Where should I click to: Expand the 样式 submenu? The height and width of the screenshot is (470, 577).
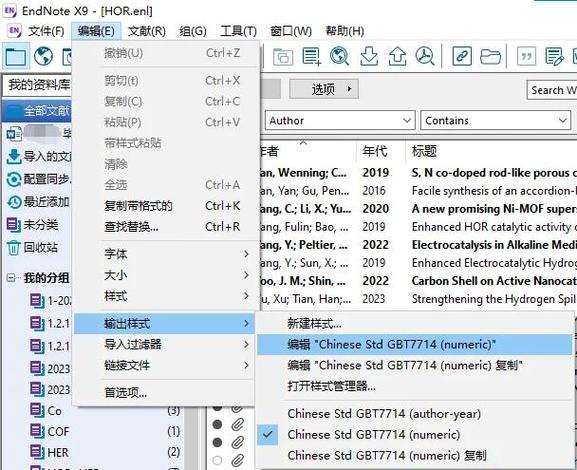click(164, 296)
